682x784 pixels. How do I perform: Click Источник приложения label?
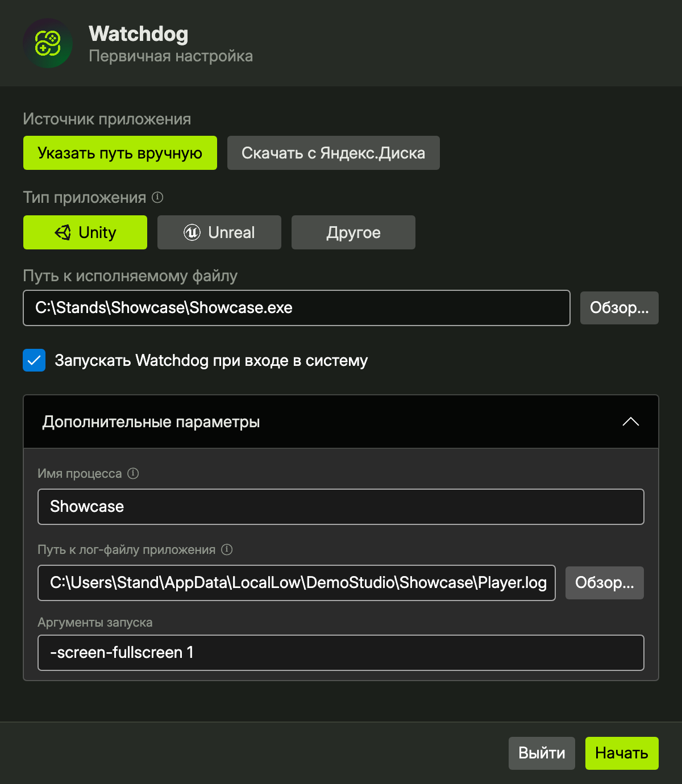[107, 119]
